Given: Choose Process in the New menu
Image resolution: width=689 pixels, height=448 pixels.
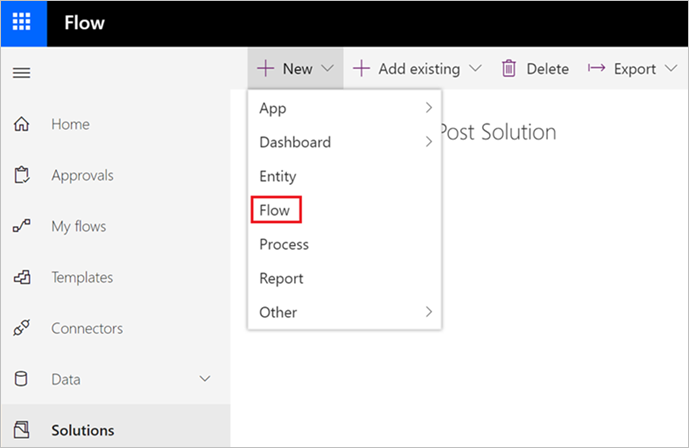Looking at the screenshot, I should pyautogui.click(x=344, y=244).
